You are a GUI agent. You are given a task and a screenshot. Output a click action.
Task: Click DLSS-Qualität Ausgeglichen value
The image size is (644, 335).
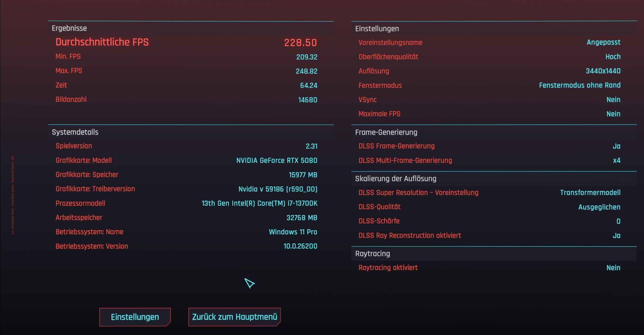tap(599, 207)
